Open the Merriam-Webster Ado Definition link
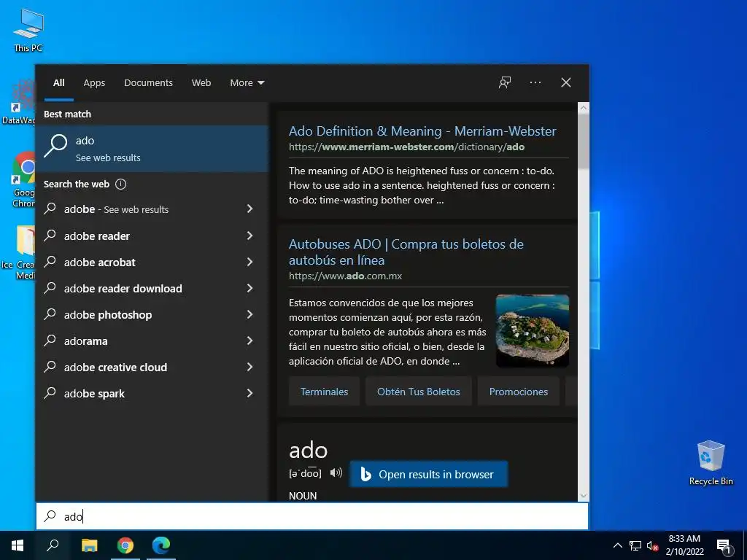747x560 pixels. pyautogui.click(x=422, y=131)
